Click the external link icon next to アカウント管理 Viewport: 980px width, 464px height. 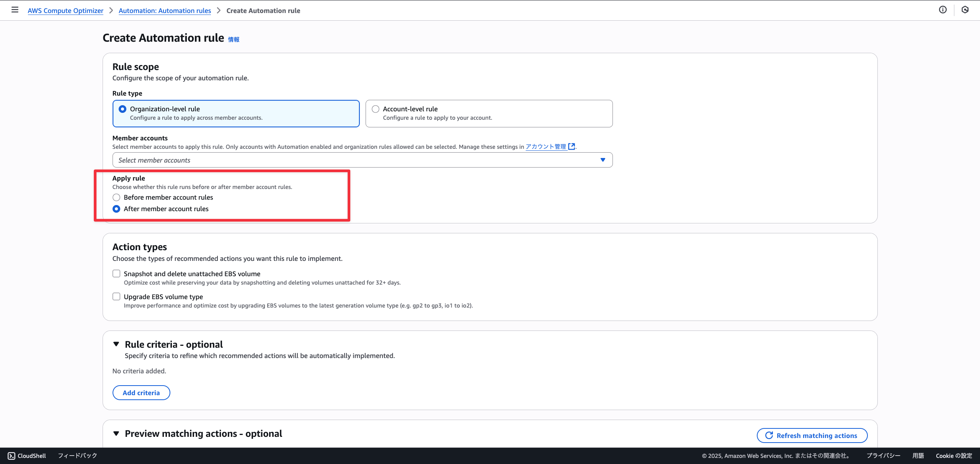572,147
